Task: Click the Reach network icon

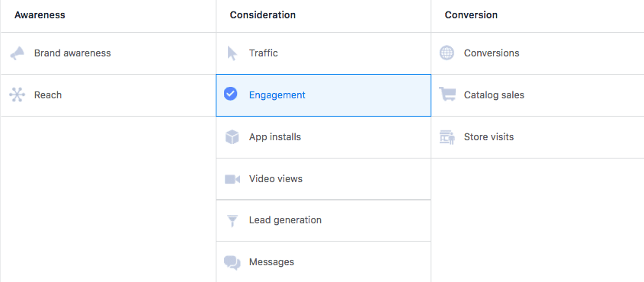Action: point(18,95)
